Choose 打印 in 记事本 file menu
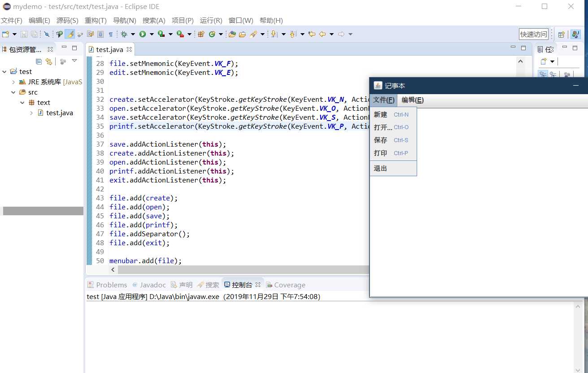The image size is (588, 373). tap(393, 153)
